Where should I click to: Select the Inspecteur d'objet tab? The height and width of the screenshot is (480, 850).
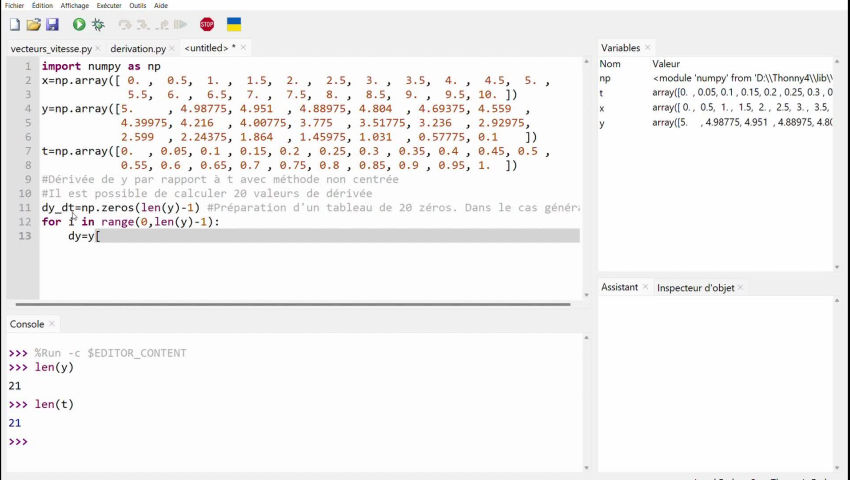click(695, 288)
